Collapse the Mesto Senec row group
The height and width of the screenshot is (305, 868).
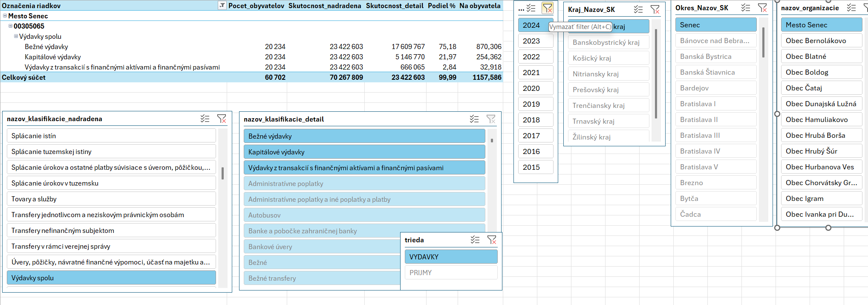point(5,16)
